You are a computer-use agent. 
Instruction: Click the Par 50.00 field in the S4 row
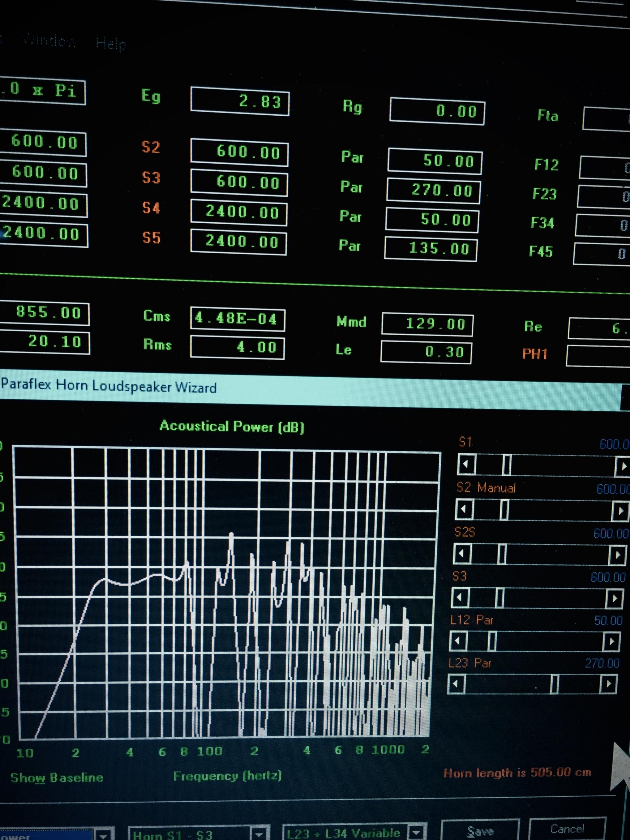(x=432, y=220)
